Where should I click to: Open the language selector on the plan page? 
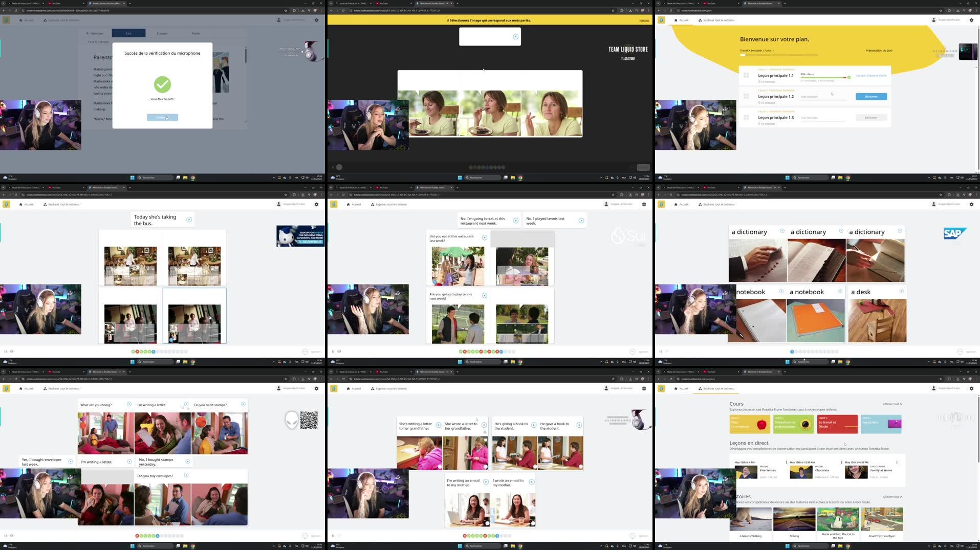pos(947,20)
